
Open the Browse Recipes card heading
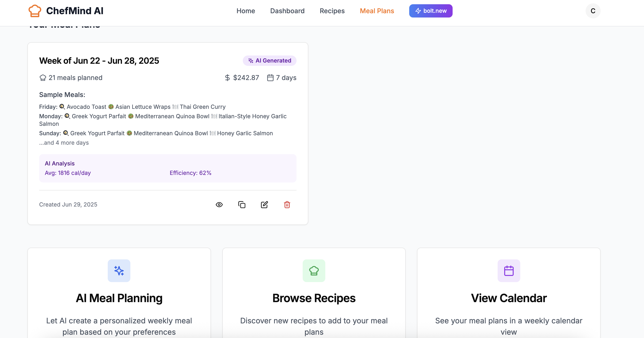pos(314,298)
